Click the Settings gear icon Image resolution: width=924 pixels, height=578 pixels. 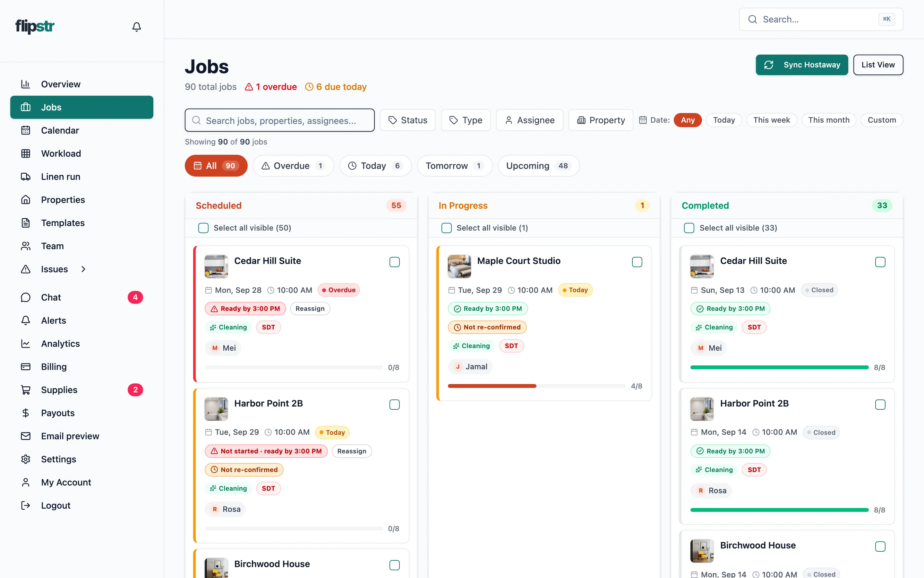26,459
